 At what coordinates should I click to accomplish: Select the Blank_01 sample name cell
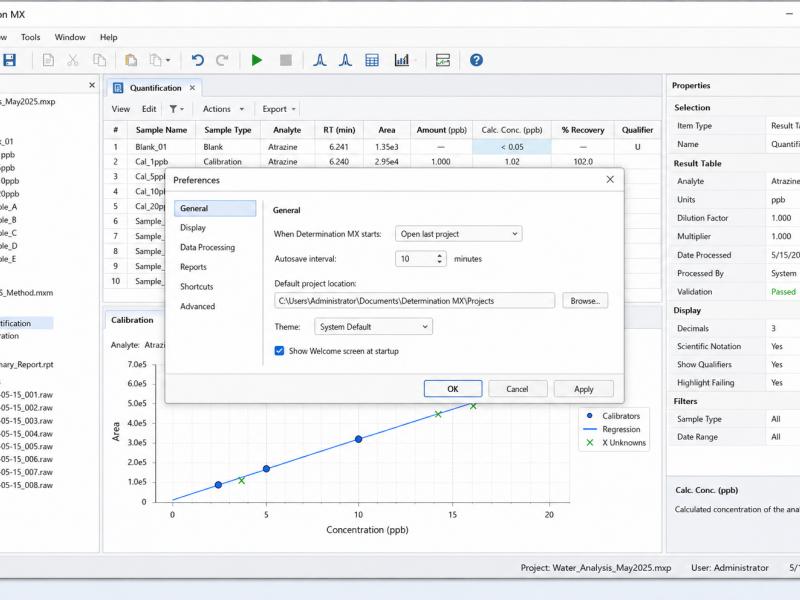coord(161,147)
